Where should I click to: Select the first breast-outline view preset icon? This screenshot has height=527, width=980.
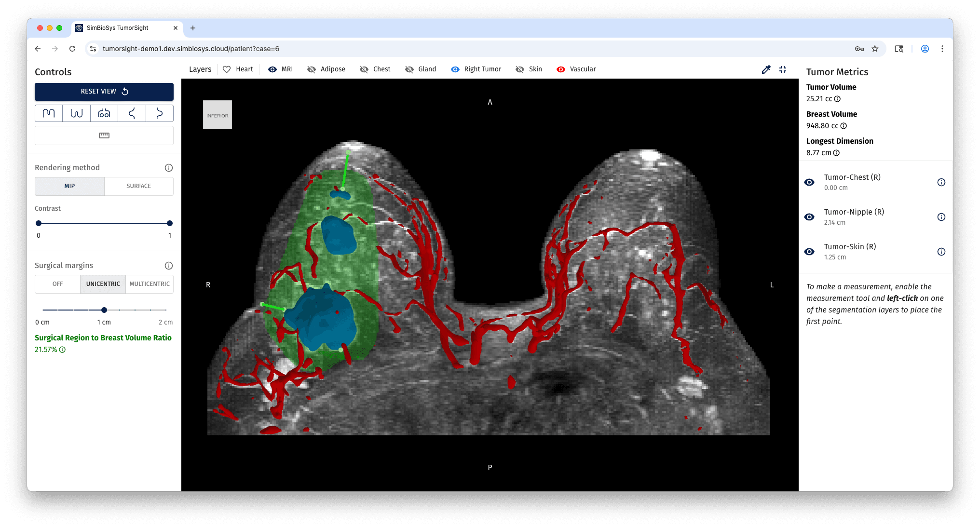49,113
